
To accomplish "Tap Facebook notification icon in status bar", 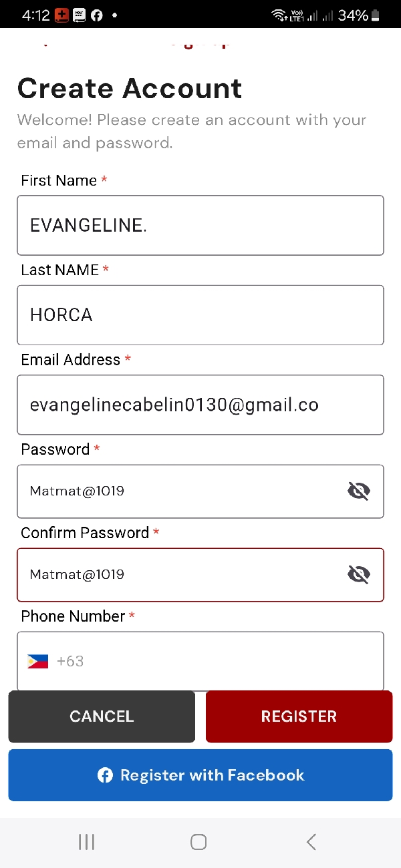I will click(97, 15).
